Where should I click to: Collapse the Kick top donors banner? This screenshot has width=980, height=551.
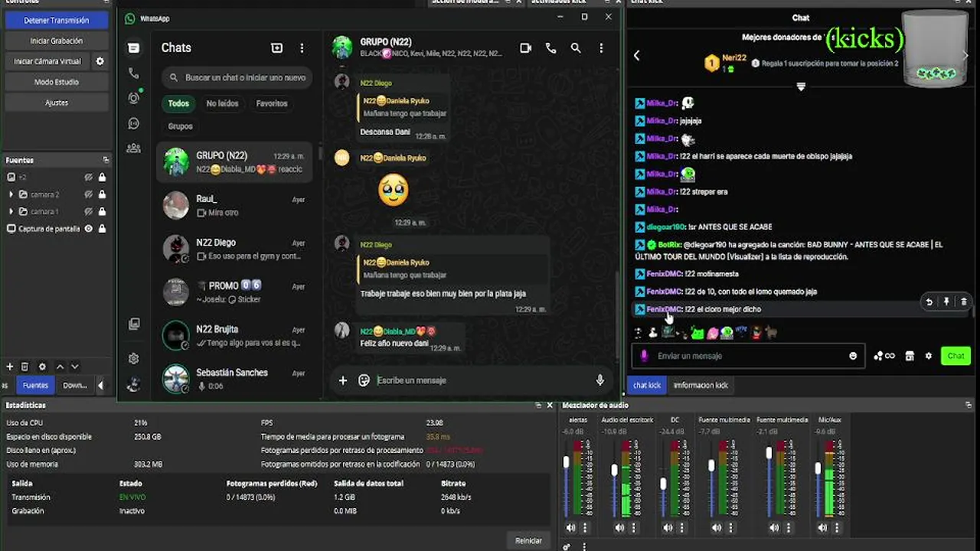tap(801, 86)
